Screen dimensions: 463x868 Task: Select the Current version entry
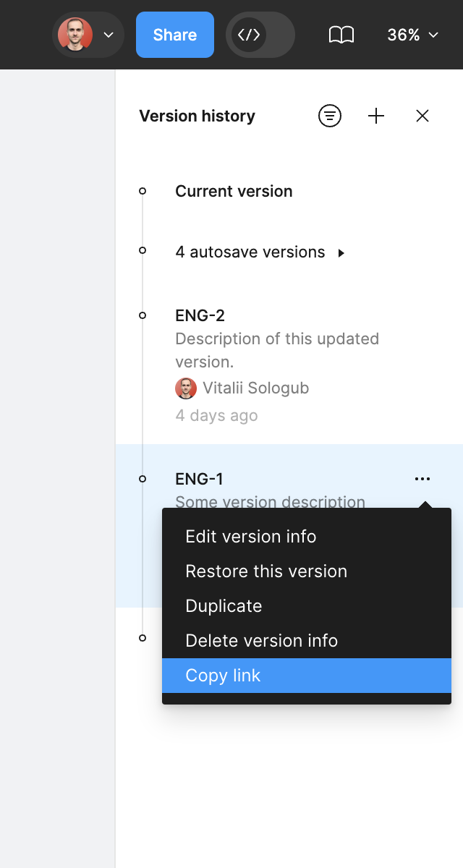[289, 191]
